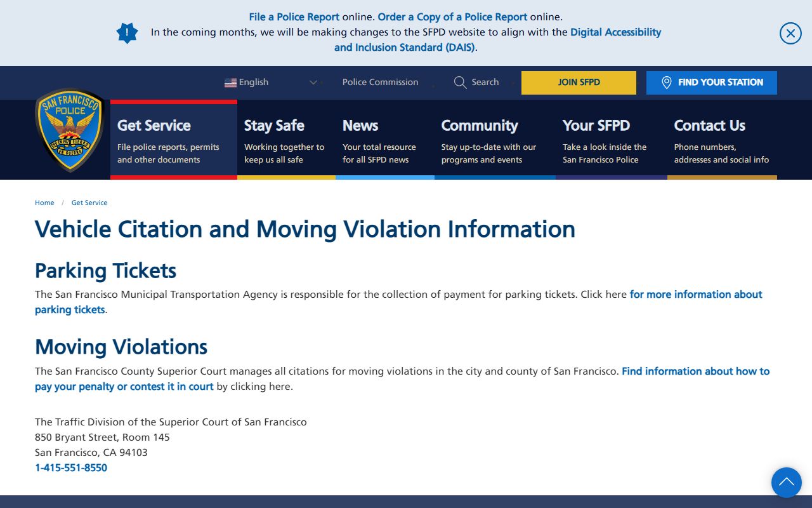Go to the Home breadcrumb
The width and height of the screenshot is (812, 508).
[44, 203]
